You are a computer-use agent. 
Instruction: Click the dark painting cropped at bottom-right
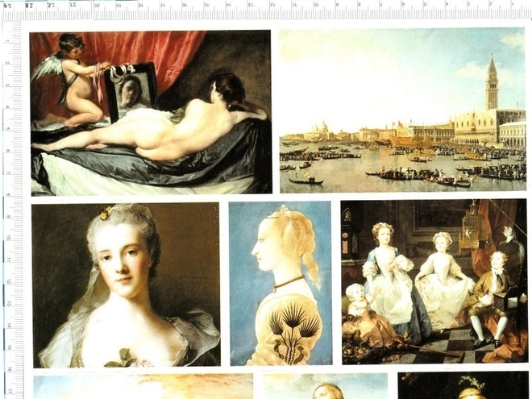463,385
